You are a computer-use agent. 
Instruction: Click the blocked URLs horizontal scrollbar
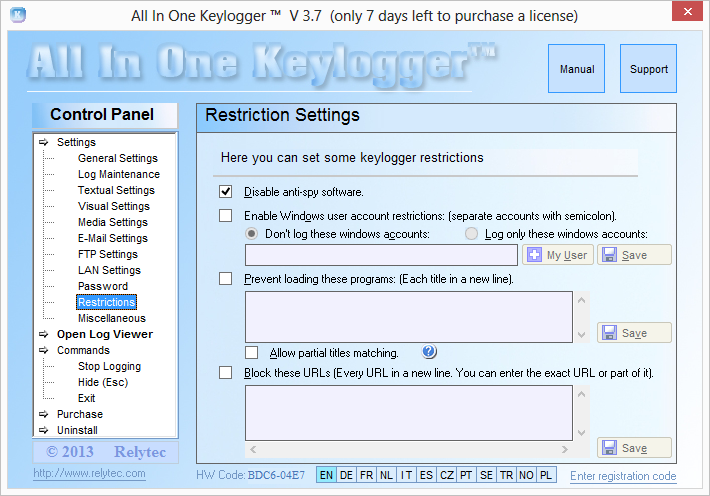tap(408, 451)
